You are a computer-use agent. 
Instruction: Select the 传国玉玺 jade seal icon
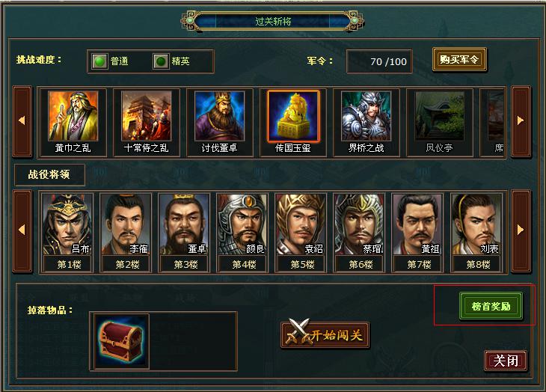(293, 116)
